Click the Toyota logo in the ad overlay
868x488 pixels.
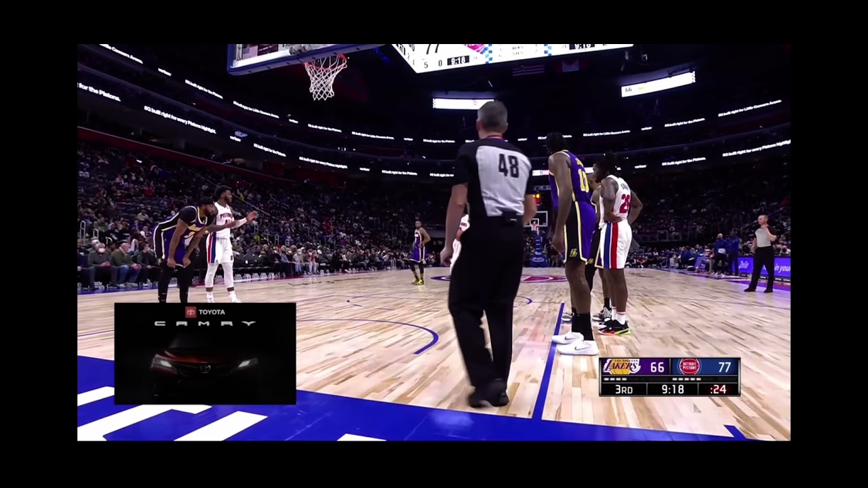coord(191,312)
